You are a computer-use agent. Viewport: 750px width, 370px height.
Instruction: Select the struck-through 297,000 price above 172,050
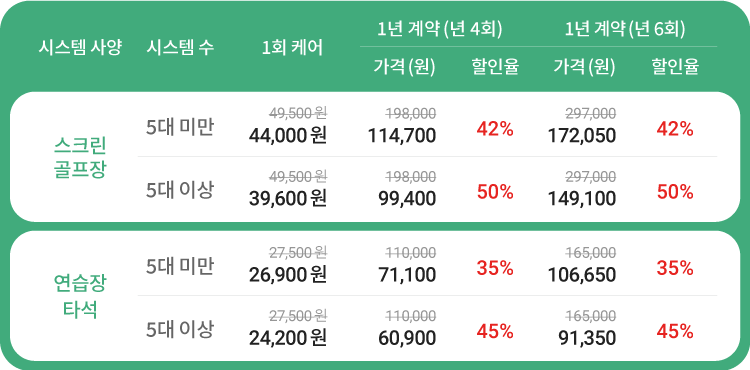pyautogui.click(x=591, y=113)
